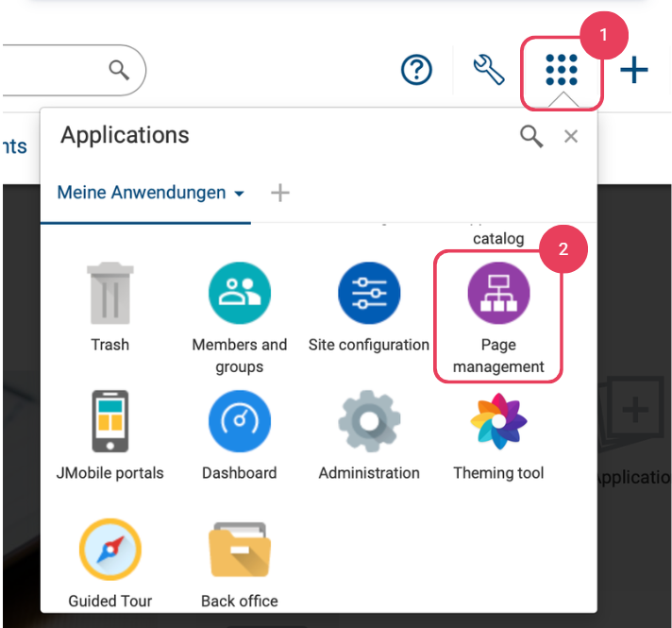Open JMobile portals application
Image resolution: width=672 pixels, height=628 pixels.
pyautogui.click(x=110, y=422)
